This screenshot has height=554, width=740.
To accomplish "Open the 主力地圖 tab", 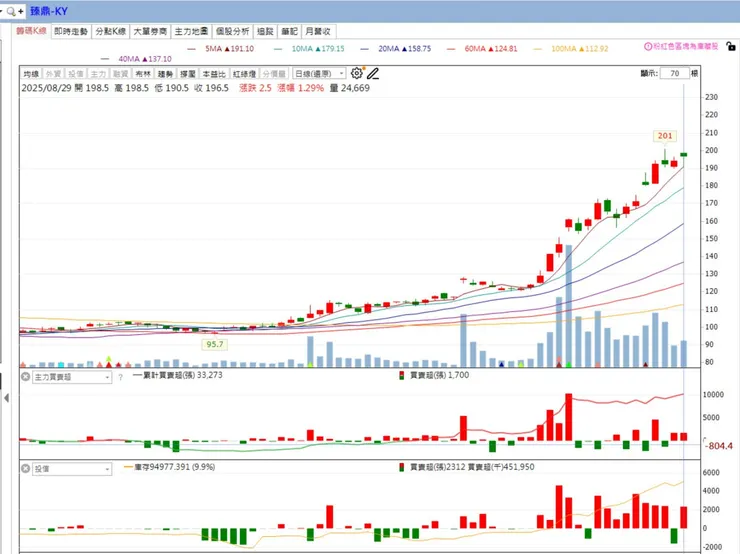I will coord(191,31).
